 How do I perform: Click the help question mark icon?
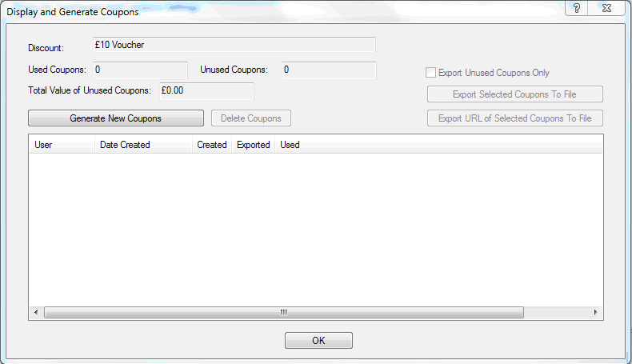pyautogui.click(x=576, y=8)
